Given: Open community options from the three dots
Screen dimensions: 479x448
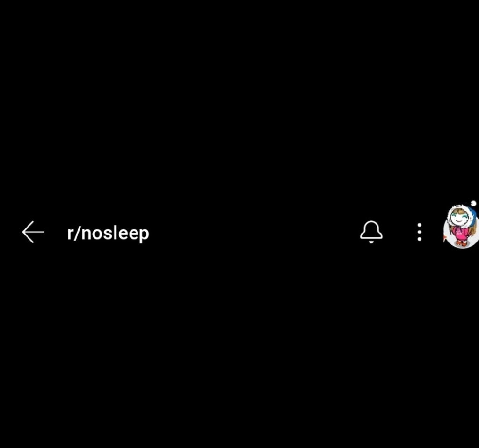Looking at the screenshot, I should [420, 232].
